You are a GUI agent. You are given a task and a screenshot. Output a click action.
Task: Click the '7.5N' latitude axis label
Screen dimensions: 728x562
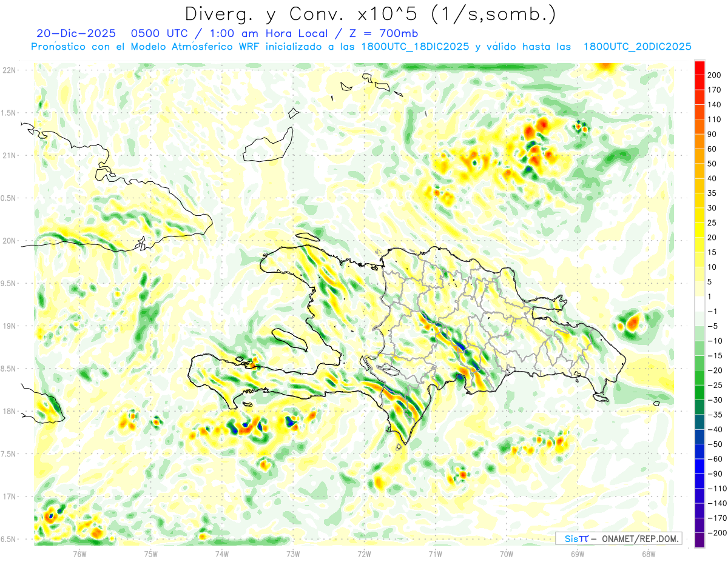pos(8,454)
